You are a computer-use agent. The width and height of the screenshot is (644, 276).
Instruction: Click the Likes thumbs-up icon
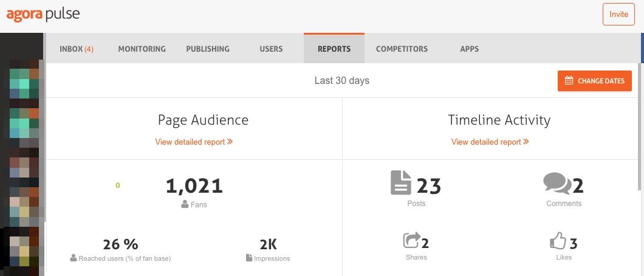[x=558, y=241]
